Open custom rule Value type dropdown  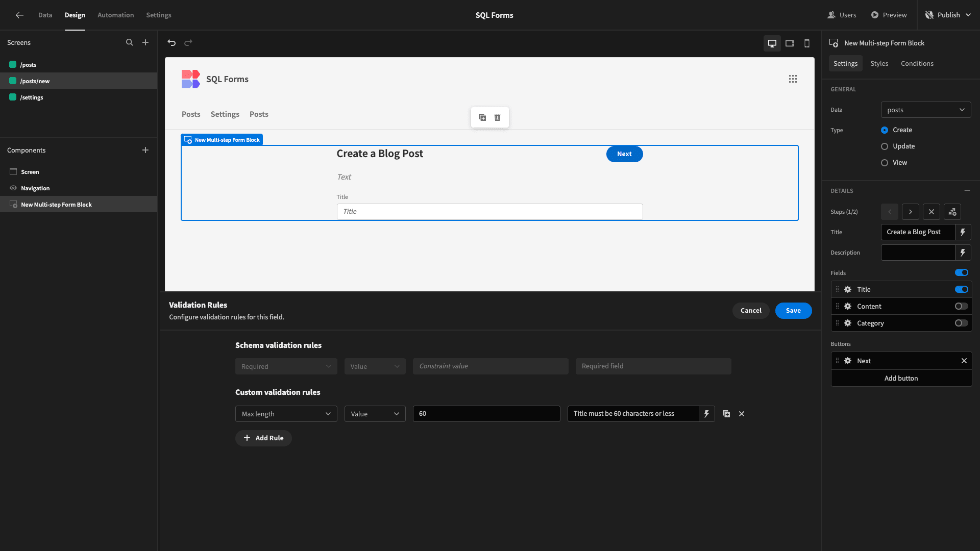(375, 414)
